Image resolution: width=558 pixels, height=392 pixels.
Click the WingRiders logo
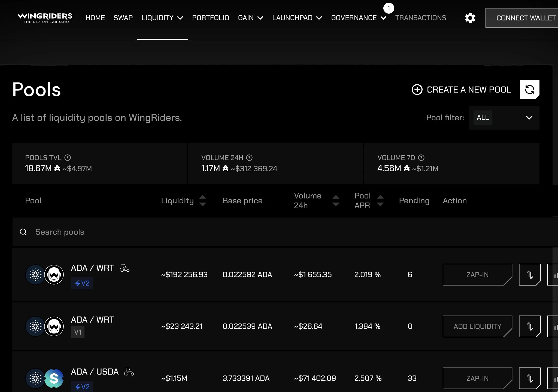45,18
